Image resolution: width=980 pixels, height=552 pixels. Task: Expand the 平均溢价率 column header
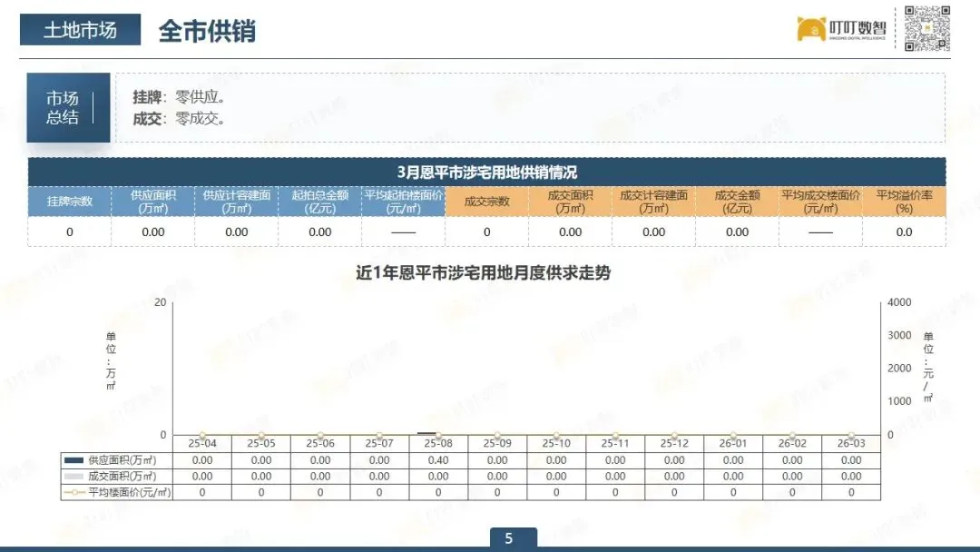pos(904,201)
